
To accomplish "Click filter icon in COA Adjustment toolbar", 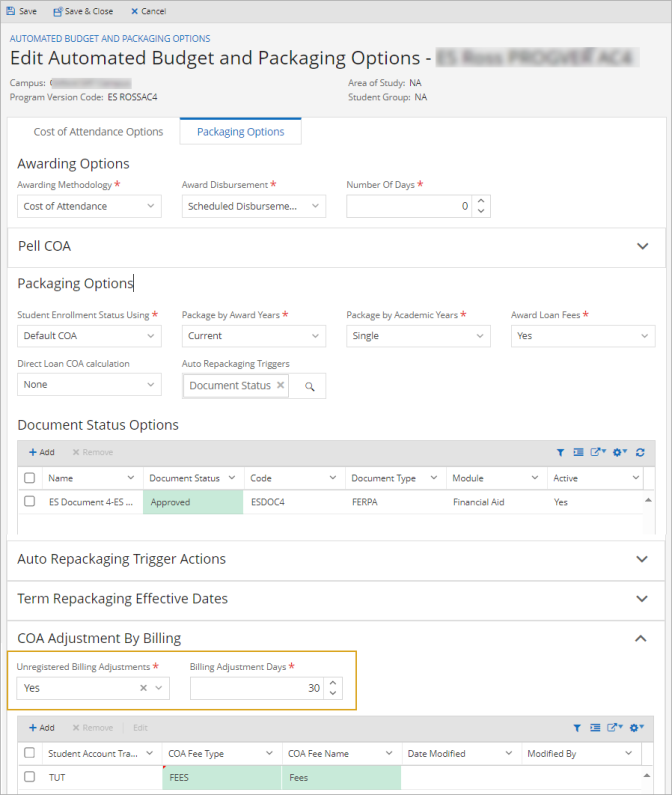I will (577, 728).
